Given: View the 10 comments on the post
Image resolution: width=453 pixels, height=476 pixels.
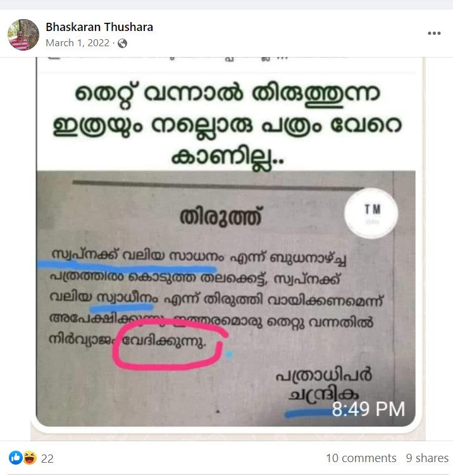Looking at the screenshot, I should pyautogui.click(x=361, y=458).
